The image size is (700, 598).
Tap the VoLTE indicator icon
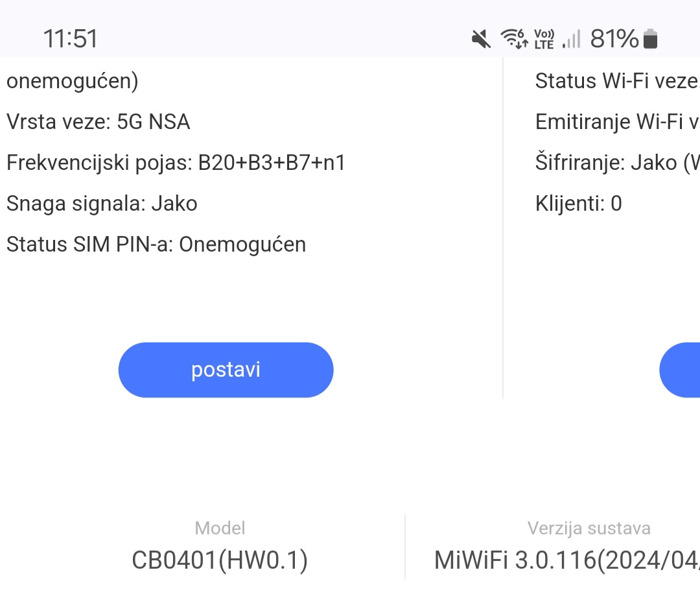click(x=544, y=39)
